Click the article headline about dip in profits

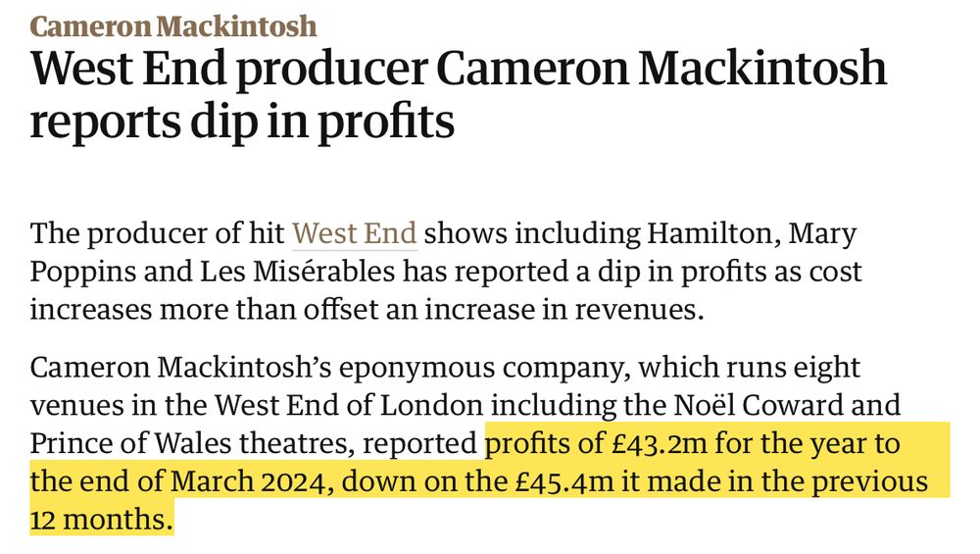pos(458,94)
